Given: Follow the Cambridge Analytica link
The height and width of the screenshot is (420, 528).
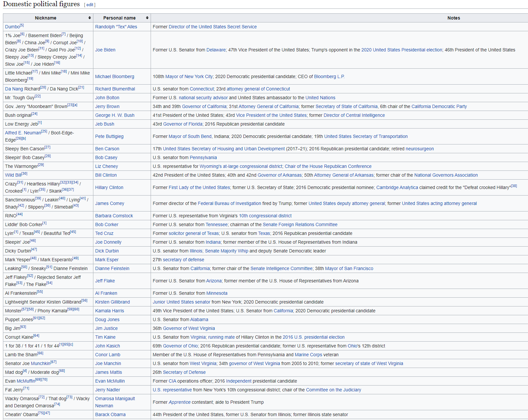Looking at the screenshot, I should pos(397,187).
